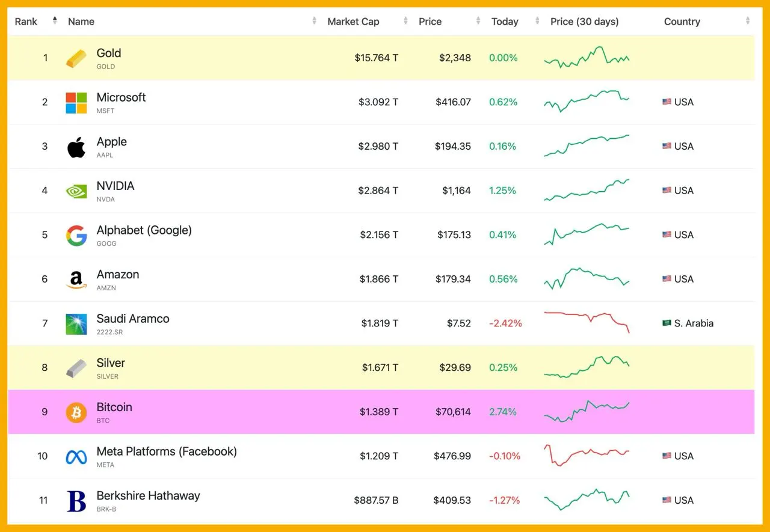Click the S. Arabia country flag
The width and height of the screenshot is (770, 532).
point(667,323)
